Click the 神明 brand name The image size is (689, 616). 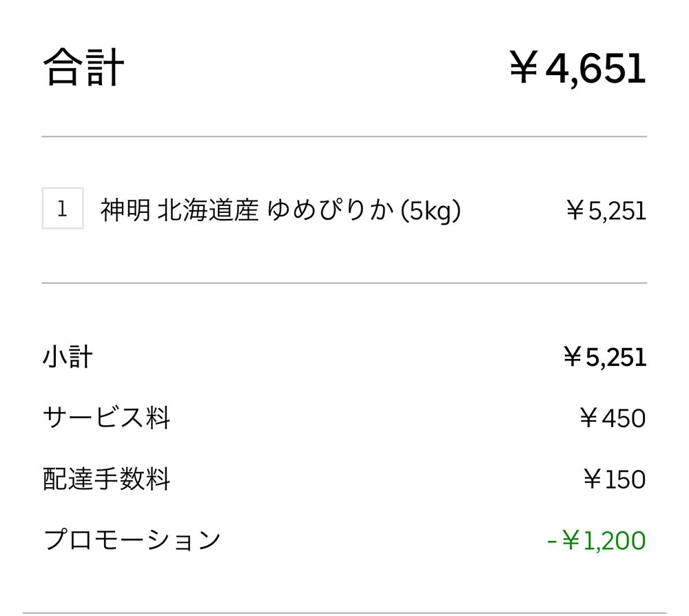click(x=125, y=210)
